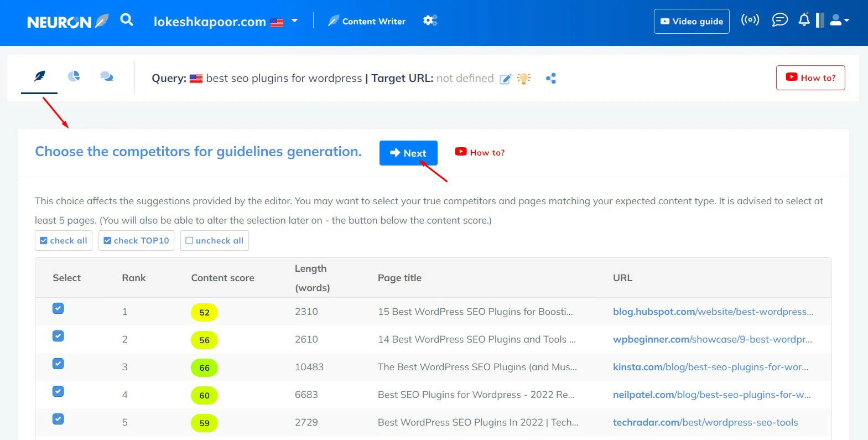Click the Page title column header
The image size is (868, 440).
[399, 278]
